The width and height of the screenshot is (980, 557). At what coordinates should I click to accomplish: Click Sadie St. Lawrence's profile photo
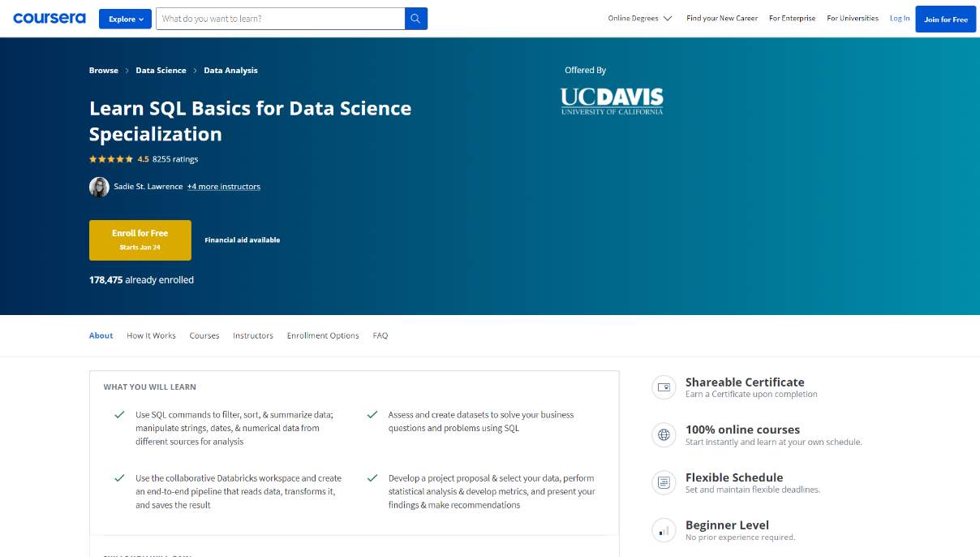99,187
